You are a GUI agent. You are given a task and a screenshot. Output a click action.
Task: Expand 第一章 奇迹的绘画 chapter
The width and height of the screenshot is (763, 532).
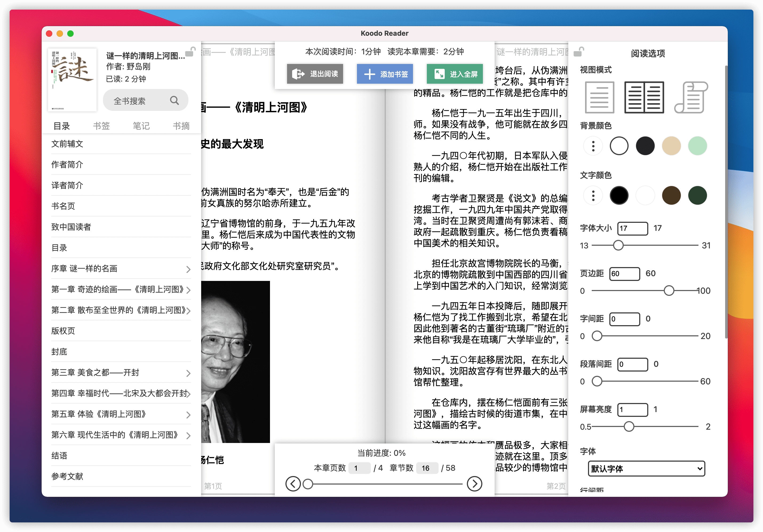[x=188, y=290]
